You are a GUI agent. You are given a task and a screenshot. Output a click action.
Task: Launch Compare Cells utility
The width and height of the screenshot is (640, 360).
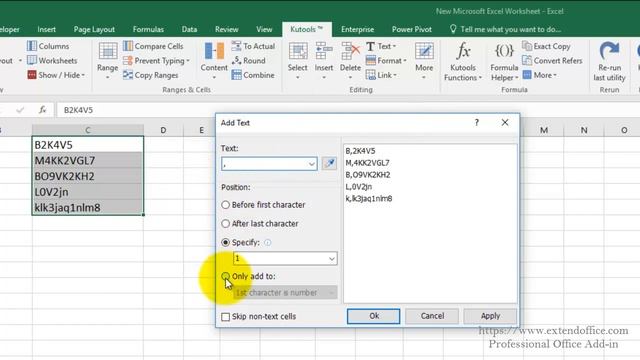tap(153, 46)
